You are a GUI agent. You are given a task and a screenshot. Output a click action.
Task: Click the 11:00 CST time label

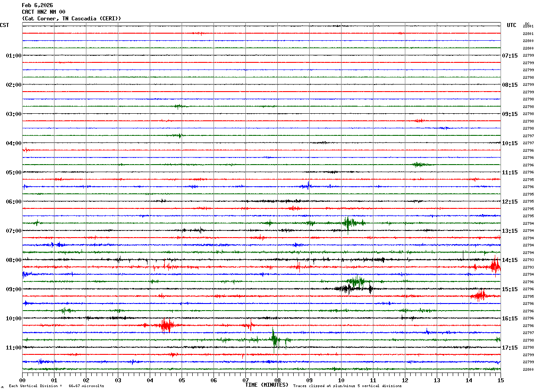pos(14,348)
